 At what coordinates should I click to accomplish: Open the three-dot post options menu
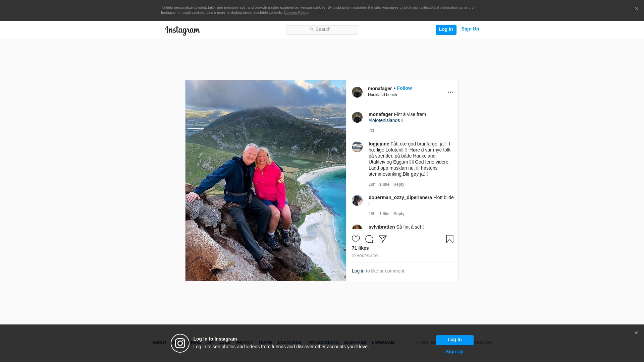tap(450, 92)
